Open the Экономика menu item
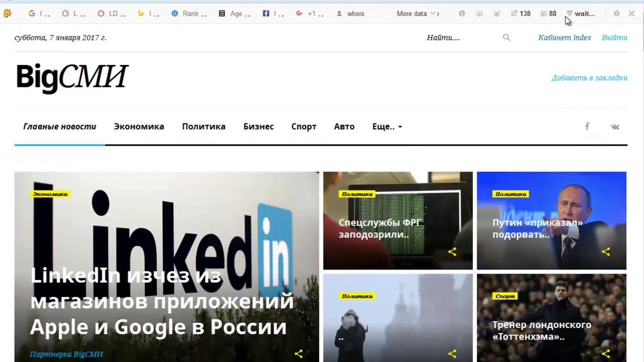 (139, 127)
